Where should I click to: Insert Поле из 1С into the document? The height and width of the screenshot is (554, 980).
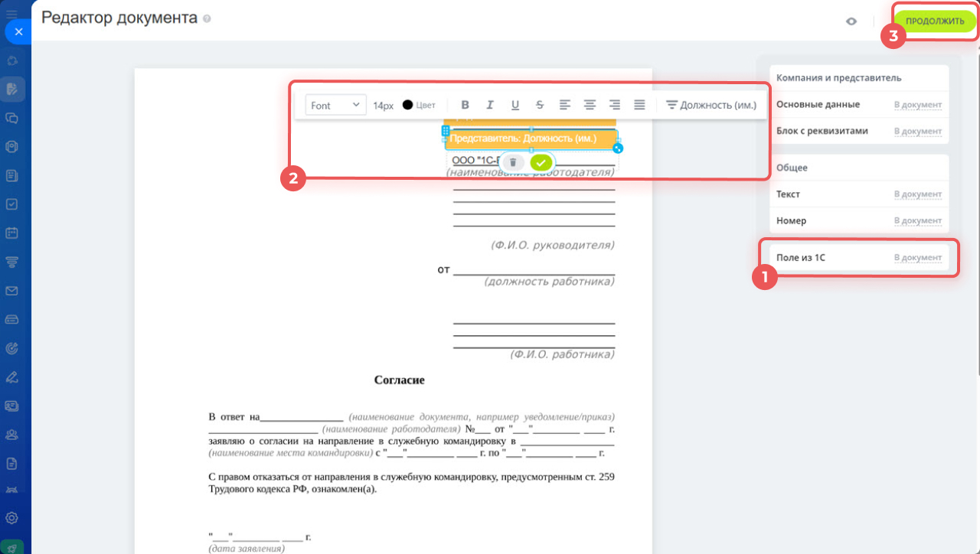point(918,258)
